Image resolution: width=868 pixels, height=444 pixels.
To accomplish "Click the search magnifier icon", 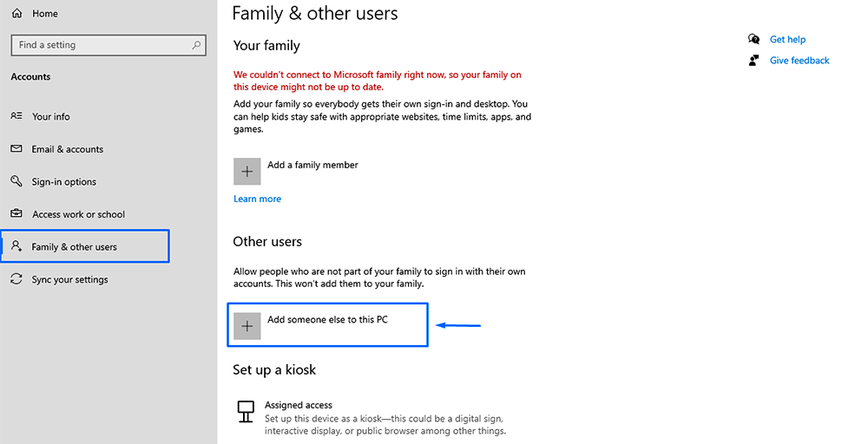I will tap(197, 45).
